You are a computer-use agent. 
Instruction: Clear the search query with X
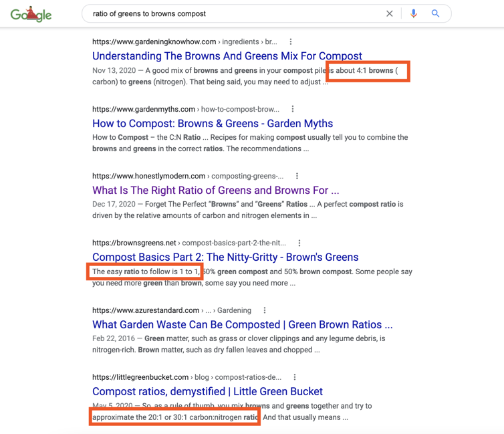[x=390, y=13]
